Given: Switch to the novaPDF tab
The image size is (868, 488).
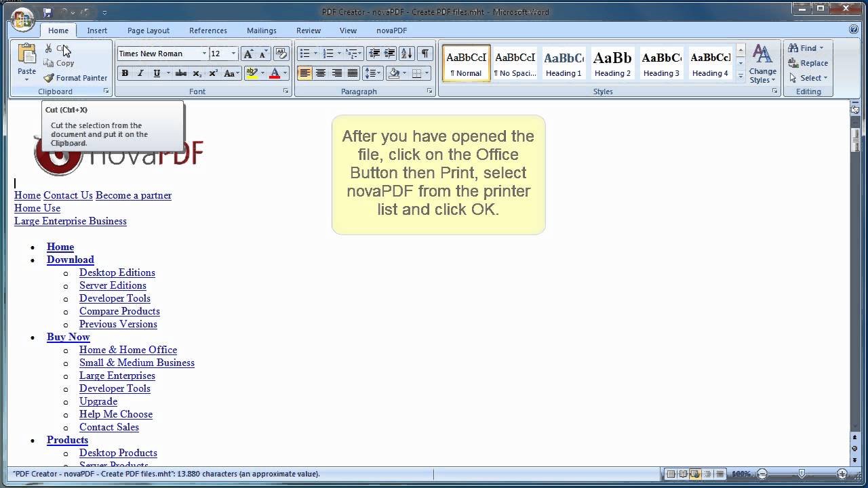Looking at the screenshot, I should [x=392, y=30].
